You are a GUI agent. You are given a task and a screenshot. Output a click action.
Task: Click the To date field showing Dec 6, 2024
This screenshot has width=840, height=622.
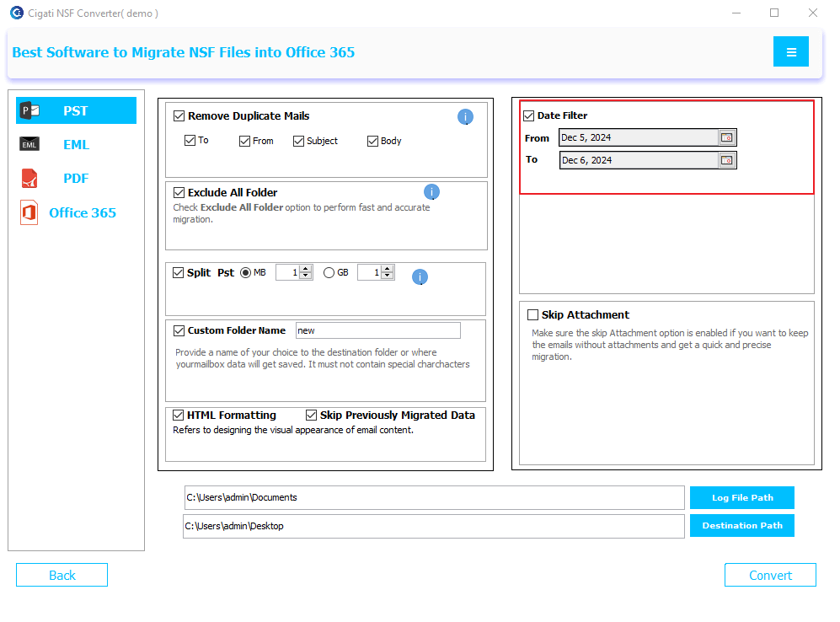tap(639, 160)
